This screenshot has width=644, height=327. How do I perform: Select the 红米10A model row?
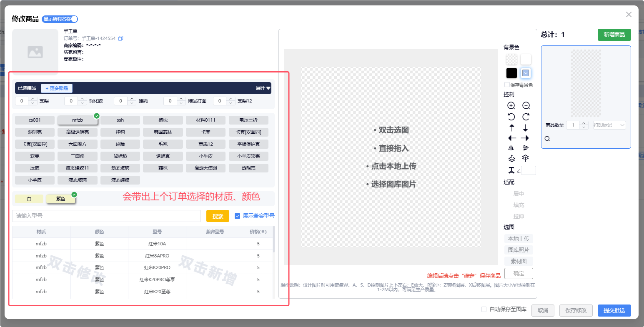point(143,244)
